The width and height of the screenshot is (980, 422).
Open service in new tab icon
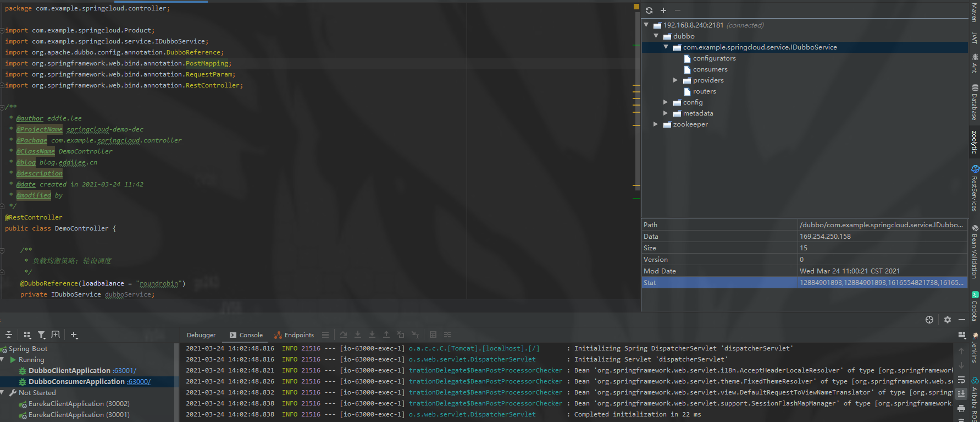pos(56,335)
